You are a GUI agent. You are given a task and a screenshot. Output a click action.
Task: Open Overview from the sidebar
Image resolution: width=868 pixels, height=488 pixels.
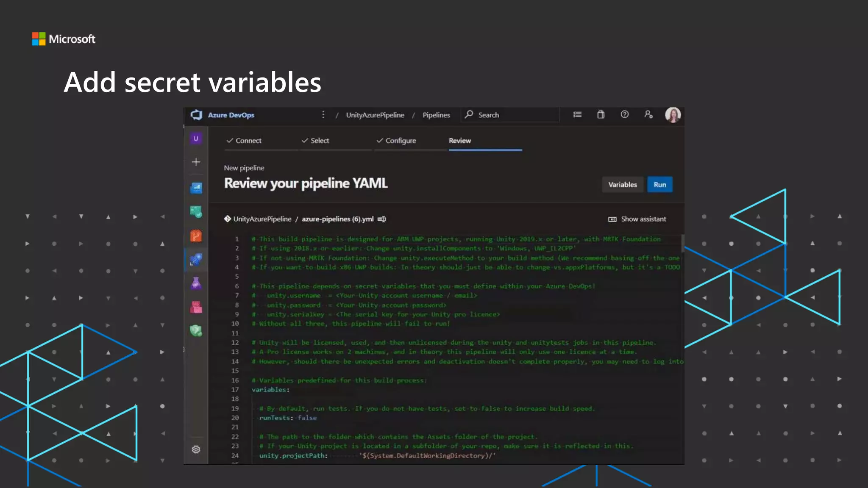(x=196, y=188)
